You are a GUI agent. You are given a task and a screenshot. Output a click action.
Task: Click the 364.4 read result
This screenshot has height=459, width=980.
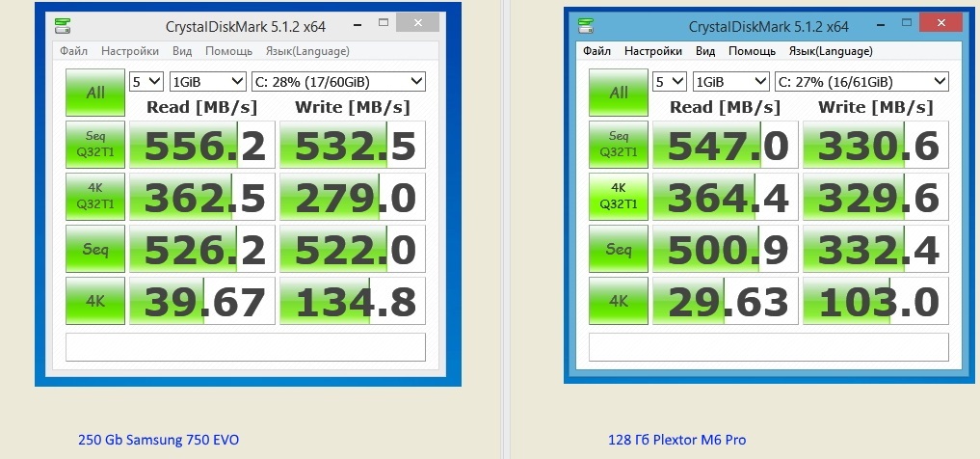(x=726, y=197)
